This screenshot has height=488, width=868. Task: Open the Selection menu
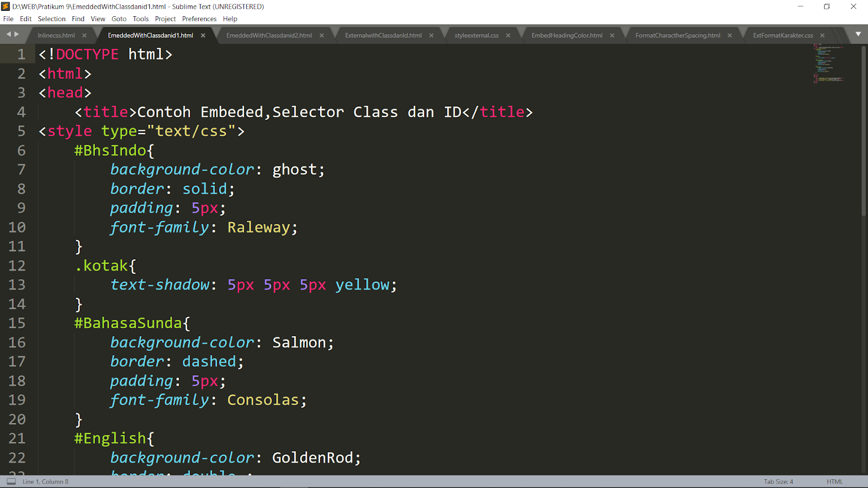point(52,19)
